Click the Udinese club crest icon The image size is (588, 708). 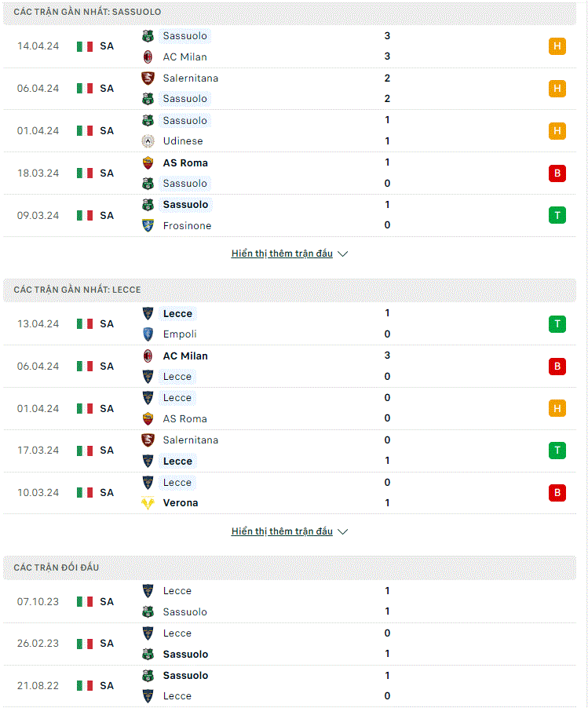point(148,141)
